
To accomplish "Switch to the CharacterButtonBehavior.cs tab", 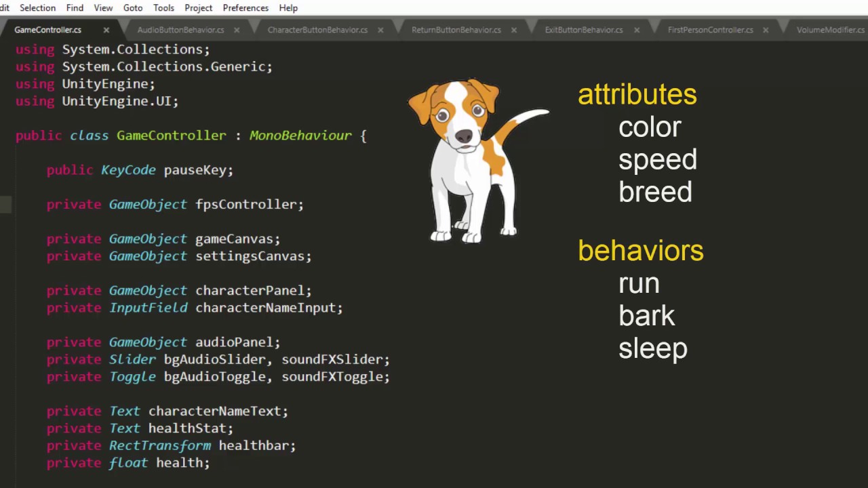I will [x=317, y=30].
